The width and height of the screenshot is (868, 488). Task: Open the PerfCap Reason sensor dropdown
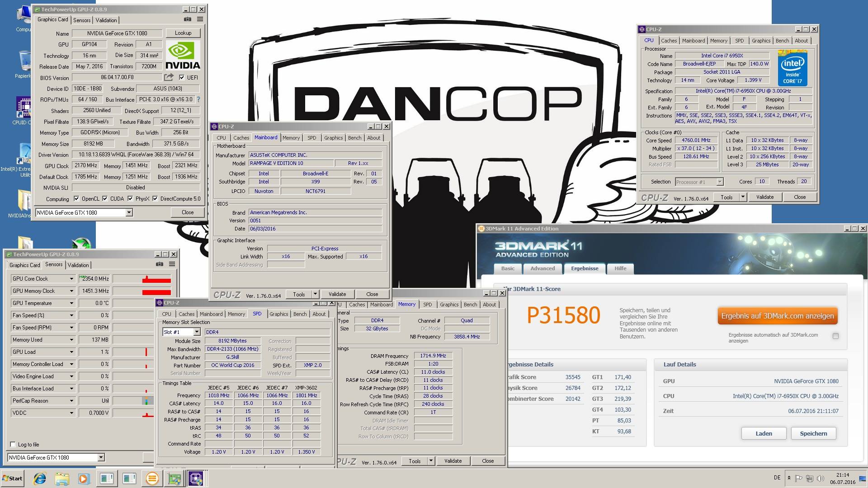click(x=71, y=401)
